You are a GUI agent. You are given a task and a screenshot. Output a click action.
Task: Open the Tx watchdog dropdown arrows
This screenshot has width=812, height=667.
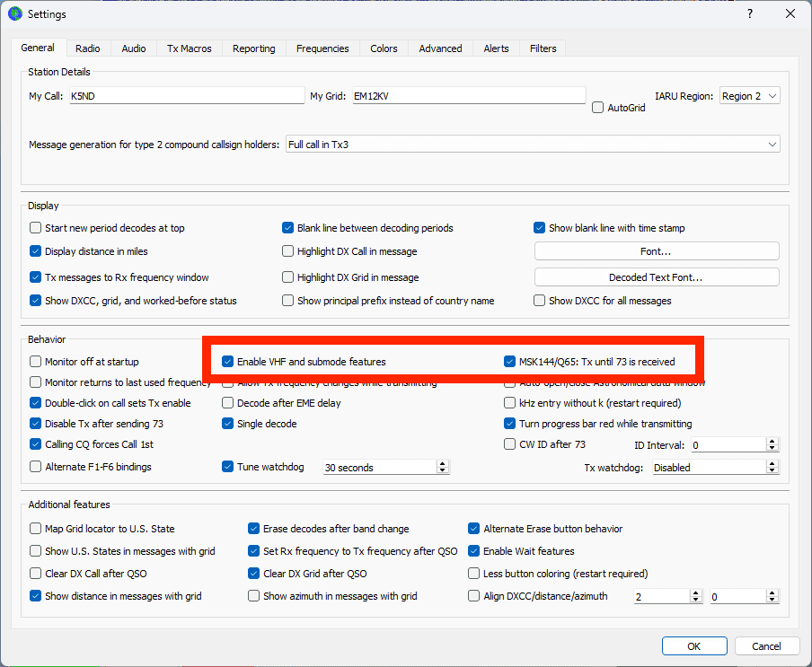[x=772, y=468]
